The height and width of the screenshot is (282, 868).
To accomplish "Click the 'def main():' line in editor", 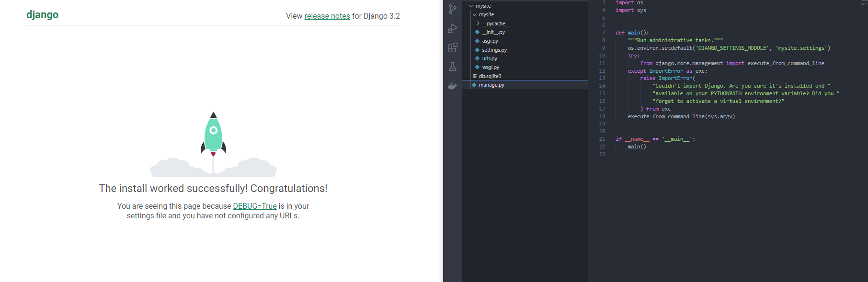I will click(632, 33).
